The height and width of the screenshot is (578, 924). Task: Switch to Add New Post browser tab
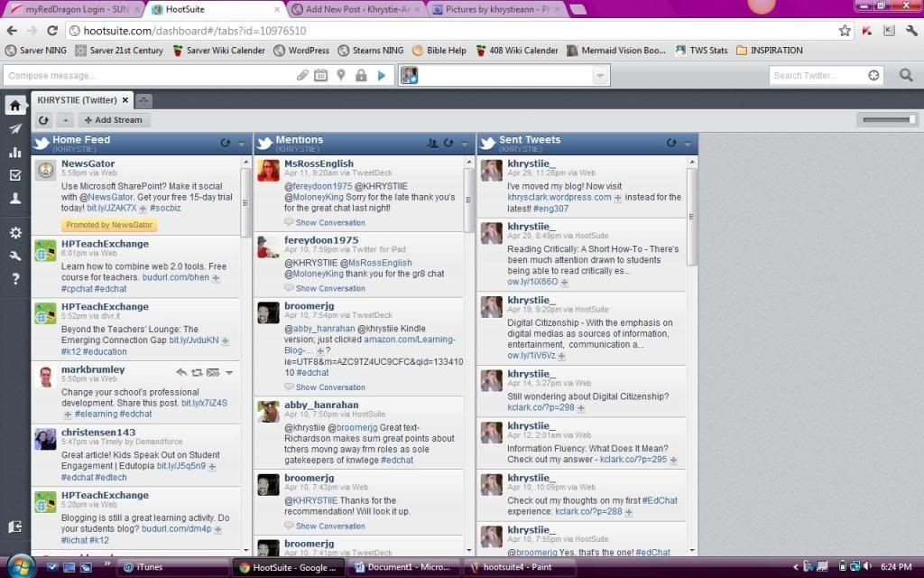pos(357,9)
